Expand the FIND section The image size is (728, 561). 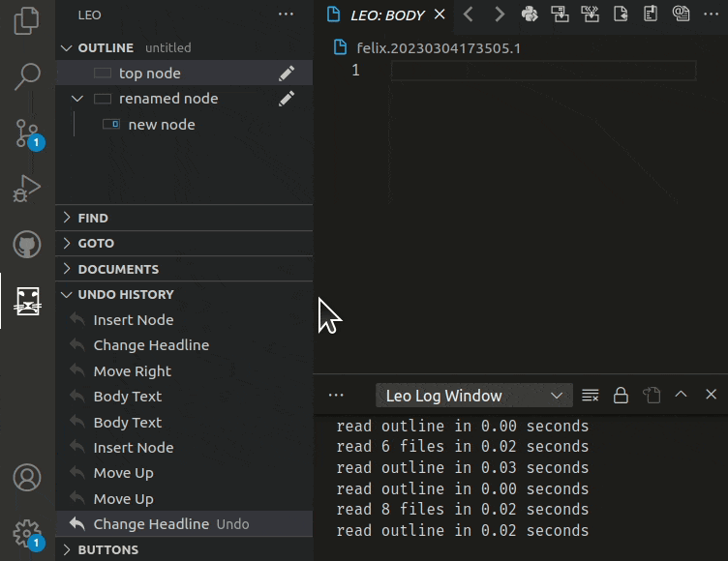pos(184,218)
